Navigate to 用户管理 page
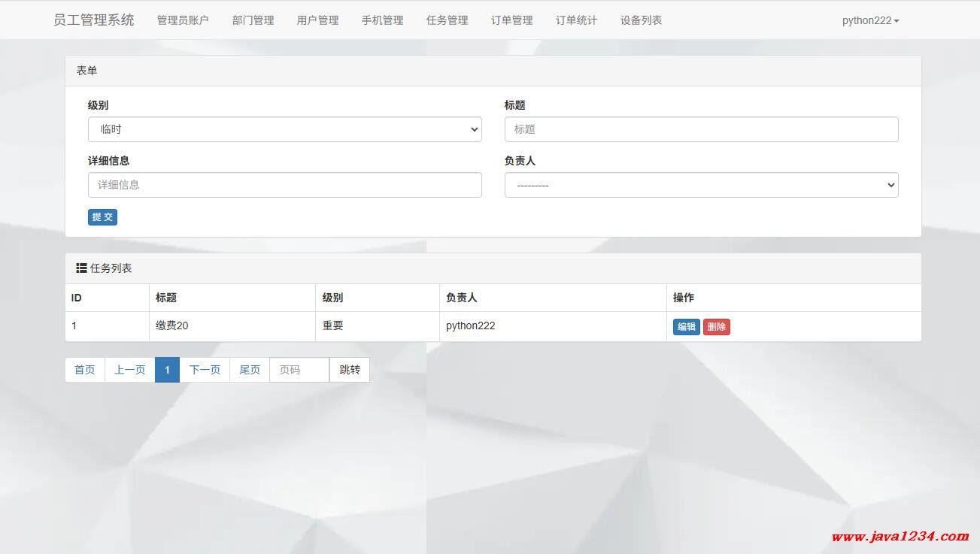The height and width of the screenshot is (554, 980). [x=317, y=20]
